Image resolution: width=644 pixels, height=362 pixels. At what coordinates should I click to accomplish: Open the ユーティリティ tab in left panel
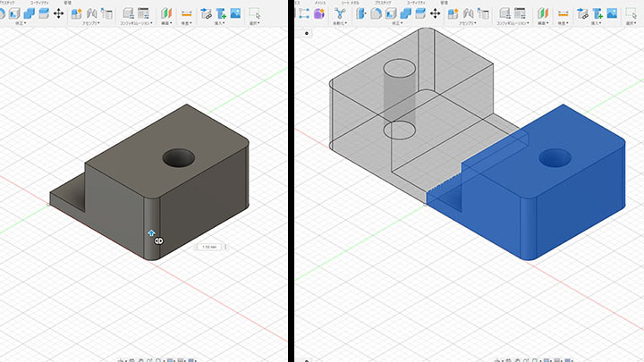pyautogui.click(x=39, y=4)
